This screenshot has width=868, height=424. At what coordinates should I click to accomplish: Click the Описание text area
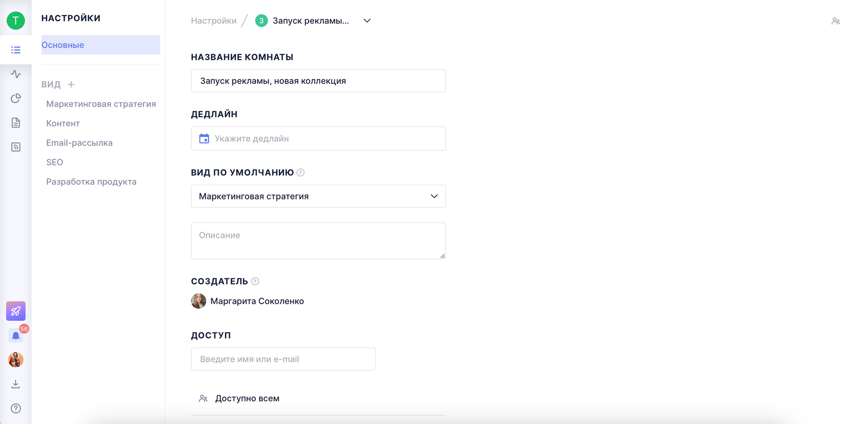coord(318,241)
